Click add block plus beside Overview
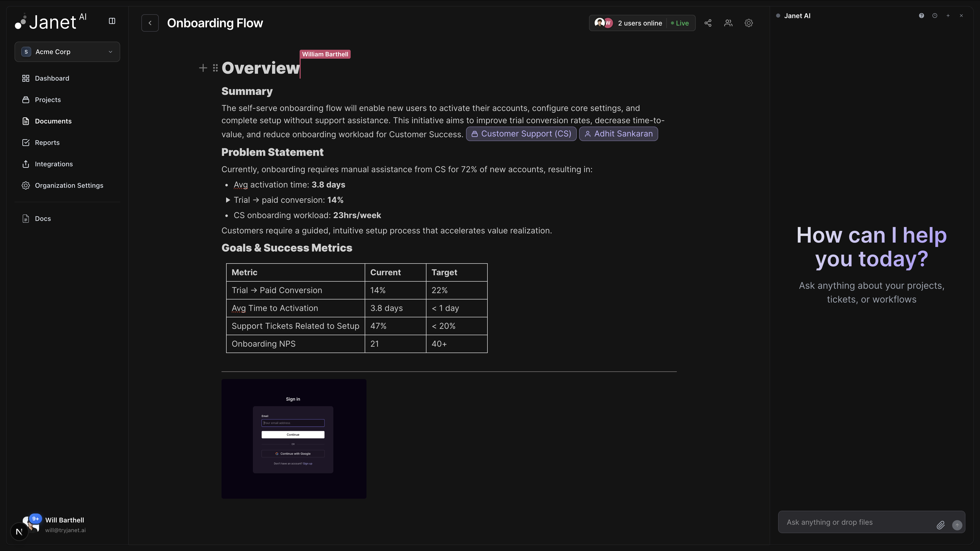 point(203,68)
